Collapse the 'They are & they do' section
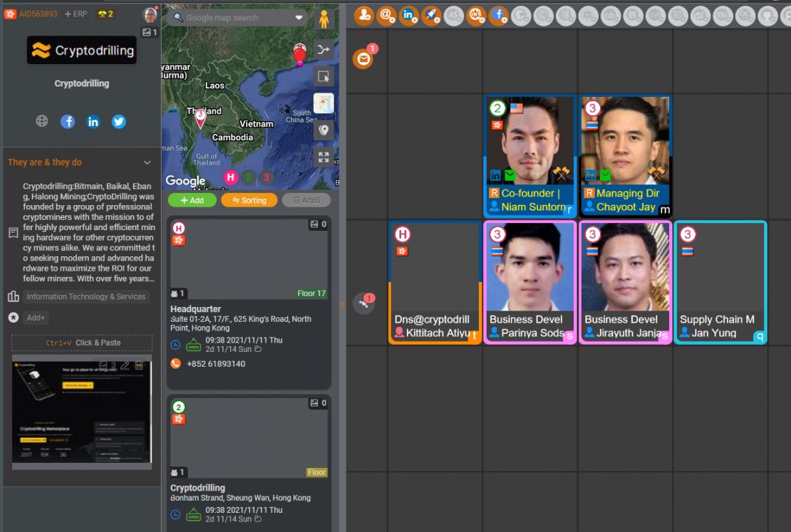The image size is (791, 532). [148, 162]
